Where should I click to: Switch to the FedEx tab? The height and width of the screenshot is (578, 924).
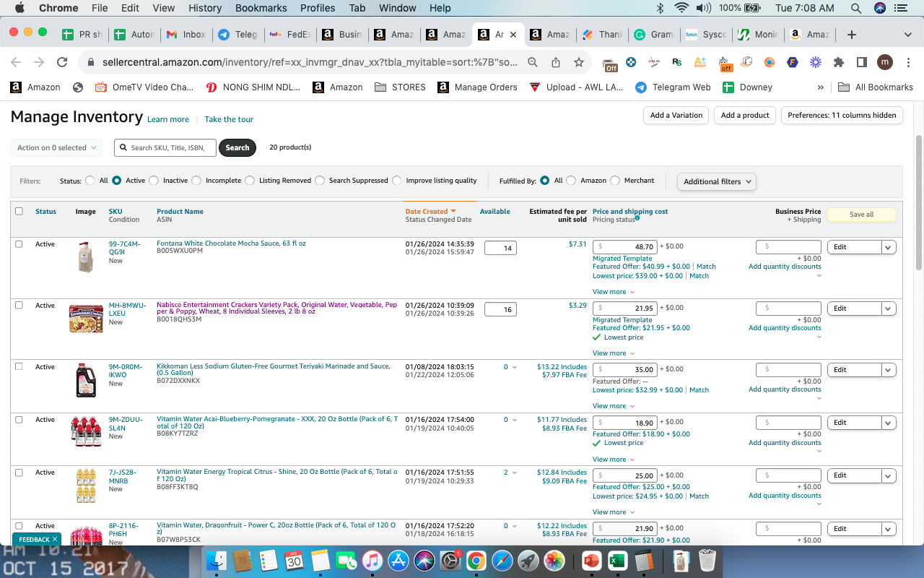(289, 34)
